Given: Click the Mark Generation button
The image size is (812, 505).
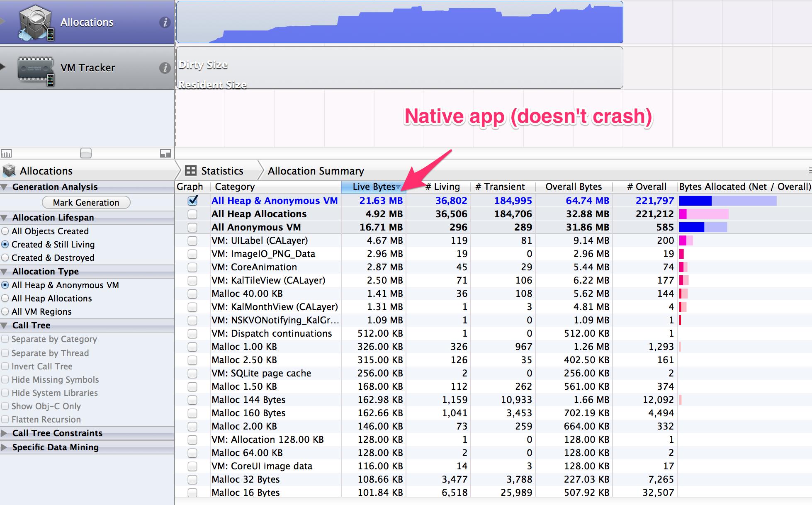Looking at the screenshot, I should [86, 202].
